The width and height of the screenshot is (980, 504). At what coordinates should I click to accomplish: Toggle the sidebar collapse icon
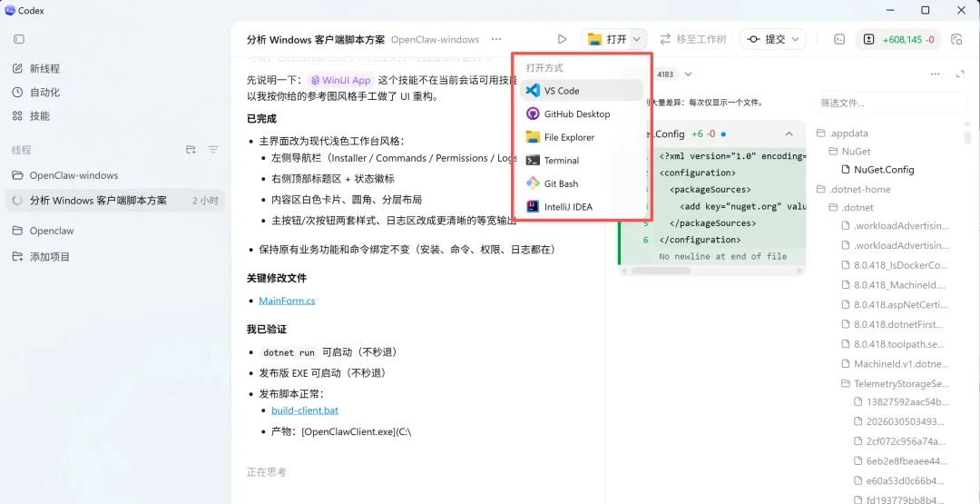(x=19, y=39)
